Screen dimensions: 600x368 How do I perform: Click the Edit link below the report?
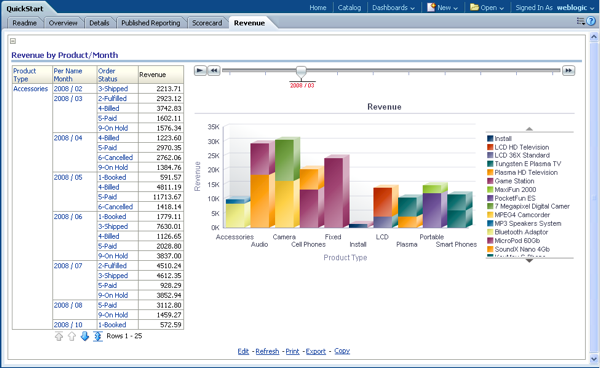tap(243, 351)
